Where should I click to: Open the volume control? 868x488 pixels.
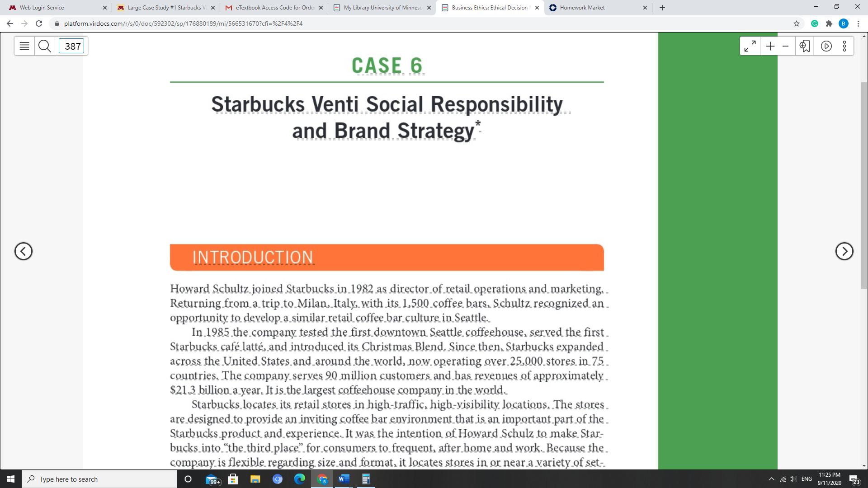point(793,479)
